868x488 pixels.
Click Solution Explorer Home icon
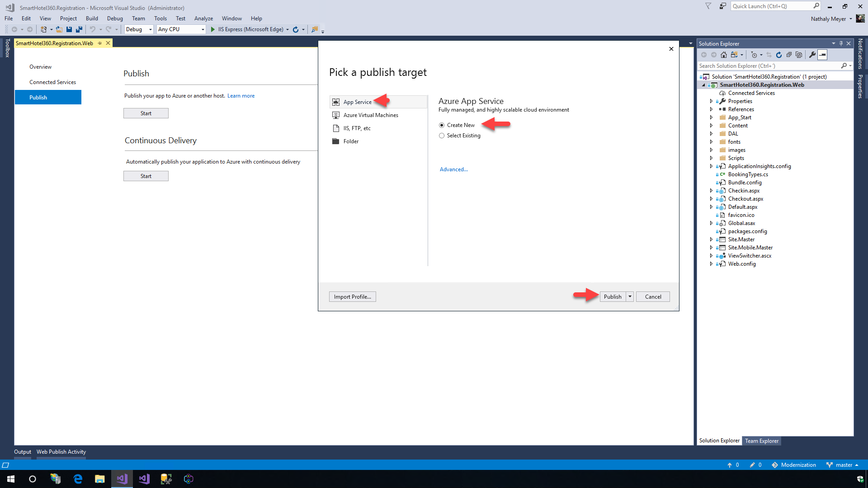(724, 55)
